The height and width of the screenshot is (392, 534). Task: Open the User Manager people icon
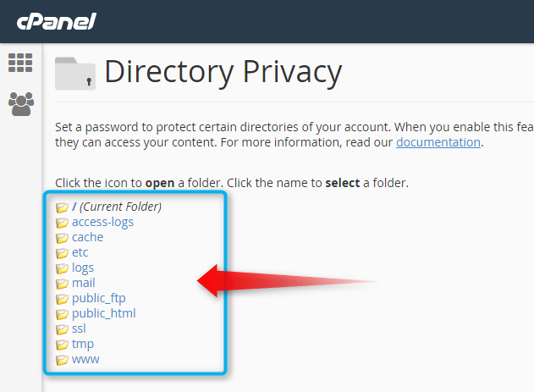(x=21, y=104)
